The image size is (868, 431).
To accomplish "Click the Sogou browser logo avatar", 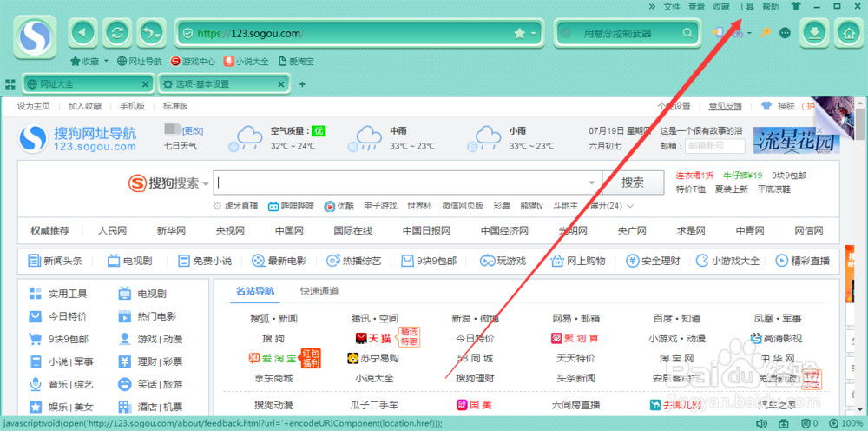I will 35,36.
